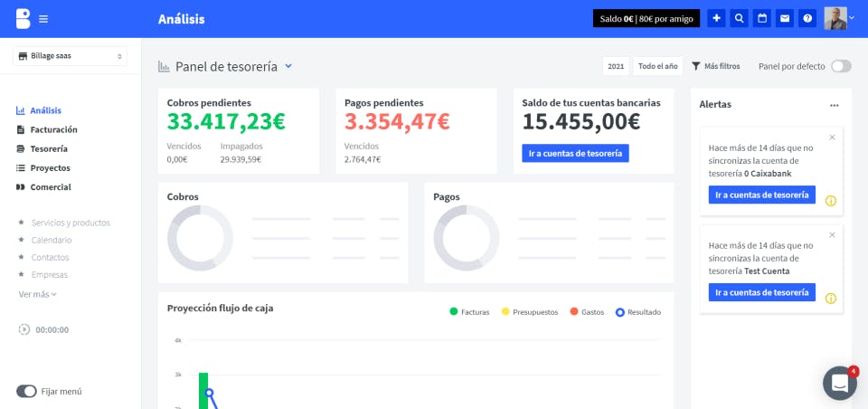Click the Cobros donut chart
The height and width of the screenshot is (409, 868).
click(200, 238)
